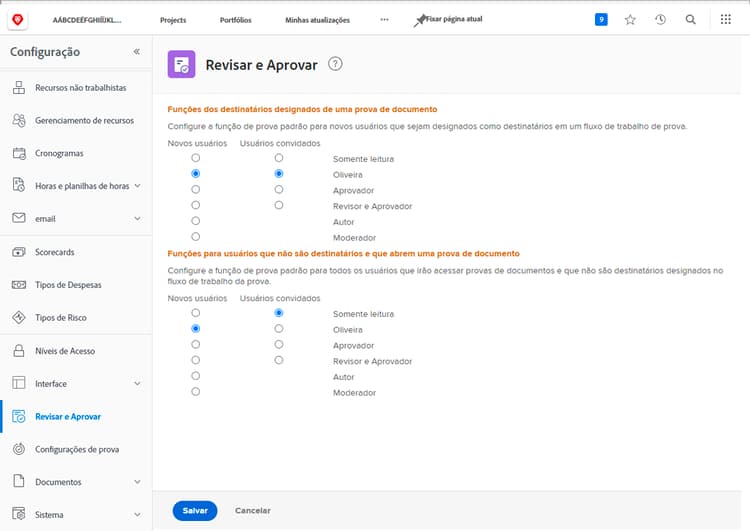The image size is (750, 531).
Task: Open Configurações de prova in sidebar
Action: 77,449
